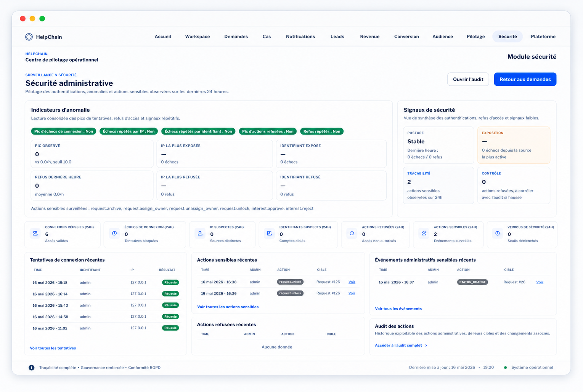Click the Posture Stable card
This screenshot has height=392, width=583.
tap(438, 145)
